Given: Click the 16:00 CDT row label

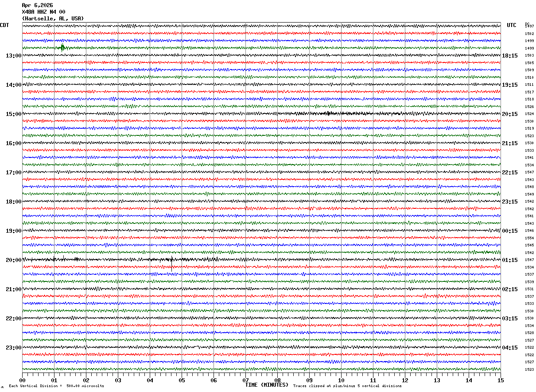Looking at the screenshot, I should click(x=13, y=143).
